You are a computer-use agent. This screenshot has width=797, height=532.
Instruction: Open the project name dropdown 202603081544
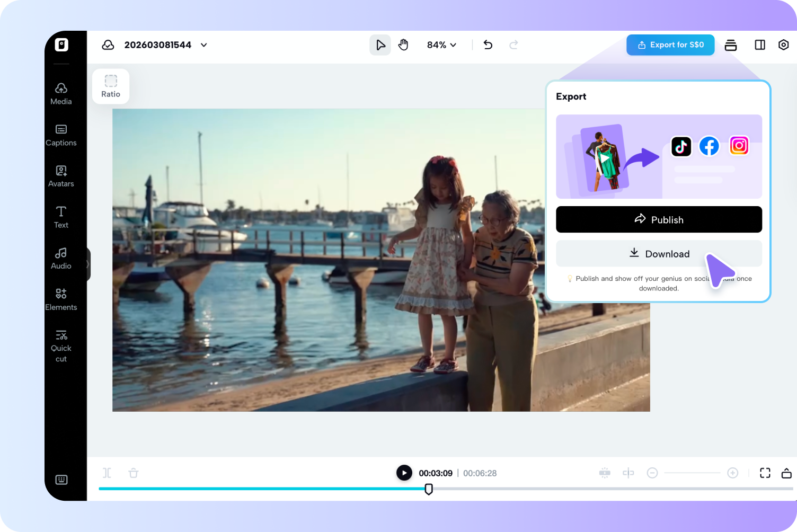[x=203, y=45]
